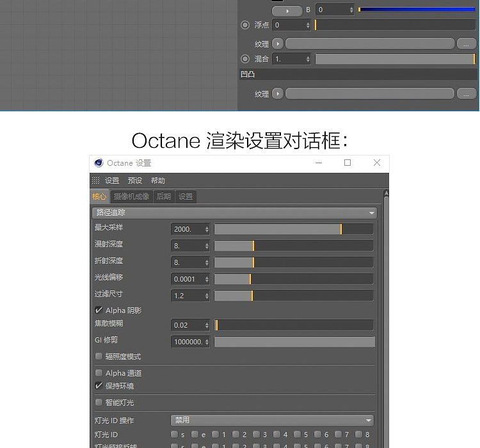Adjust the 最大采样 slider

(294, 229)
